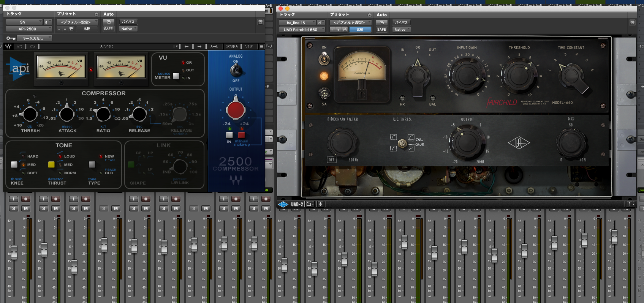
Task: Click the D.C. THRES switch on Fairchild
Action: click(402, 143)
